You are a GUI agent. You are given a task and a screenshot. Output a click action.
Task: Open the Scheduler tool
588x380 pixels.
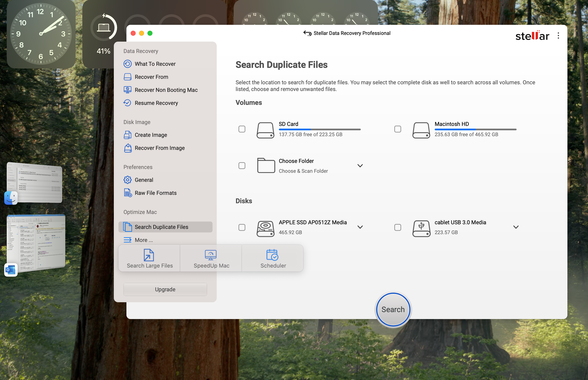(273, 258)
